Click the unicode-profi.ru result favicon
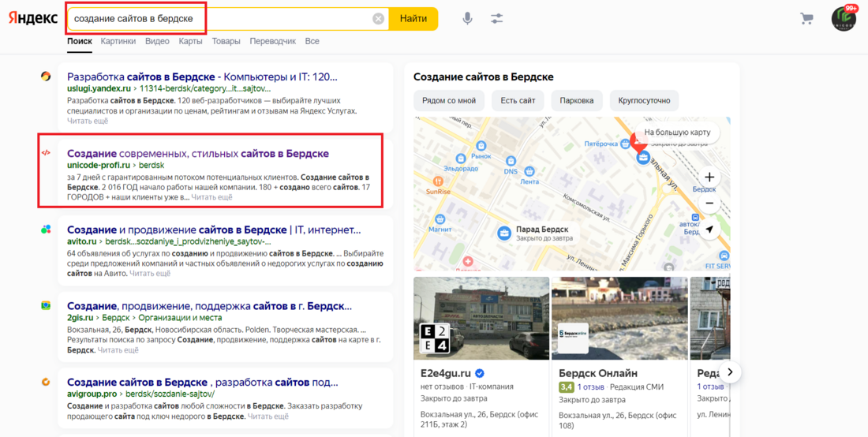The image size is (868, 437). pos(46,153)
